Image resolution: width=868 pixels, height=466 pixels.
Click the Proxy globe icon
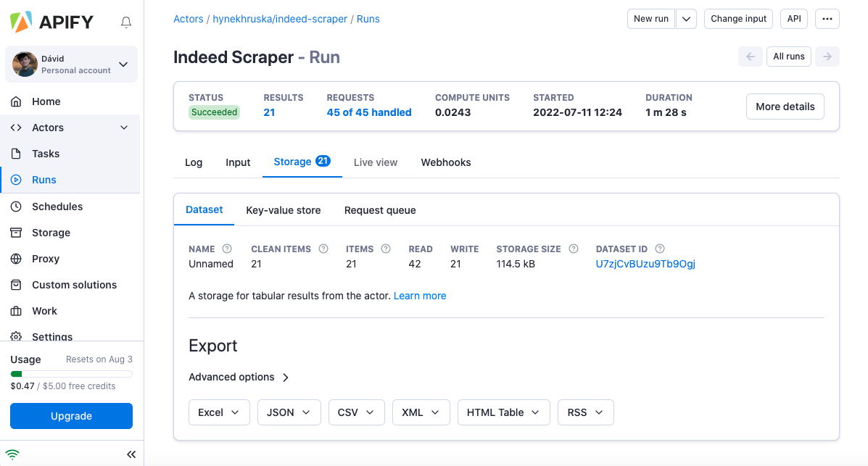pos(16,259)
